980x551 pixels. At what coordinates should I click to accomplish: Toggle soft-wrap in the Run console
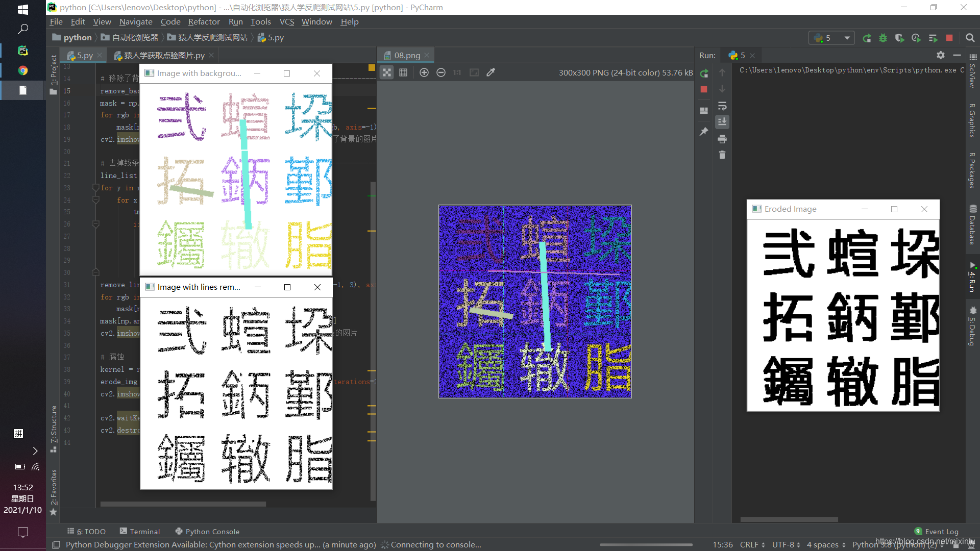click(x=722, y=106)
